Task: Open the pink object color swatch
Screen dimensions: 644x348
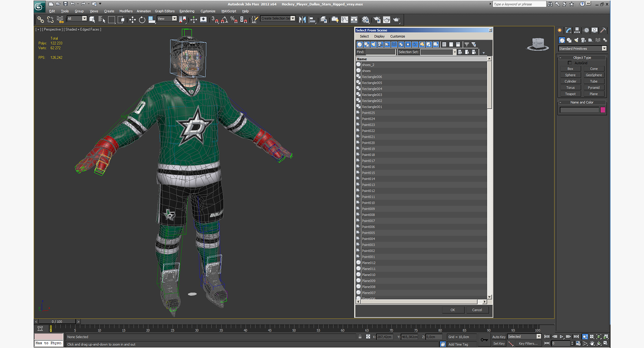Action: 603,110
